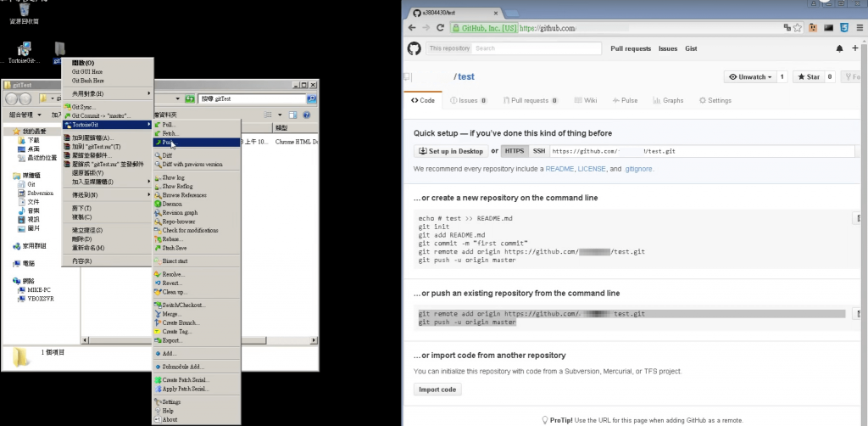This screenshot has height=426, width=868.
Task: Choose Git Commit -> "master" entry
Action: (x=108, y=115)
